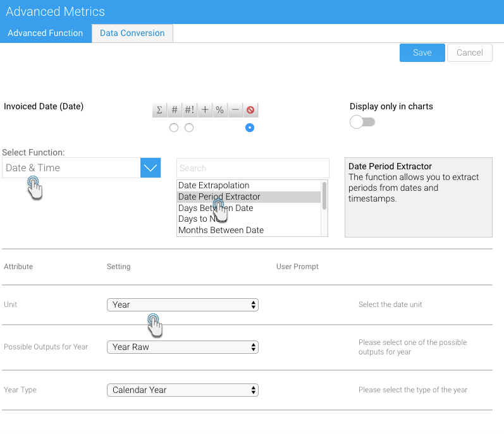The height and width of the screenshot is (434, 504).
Task: Click the Save button
Action: pyautogui.click(x=422, y=52)
